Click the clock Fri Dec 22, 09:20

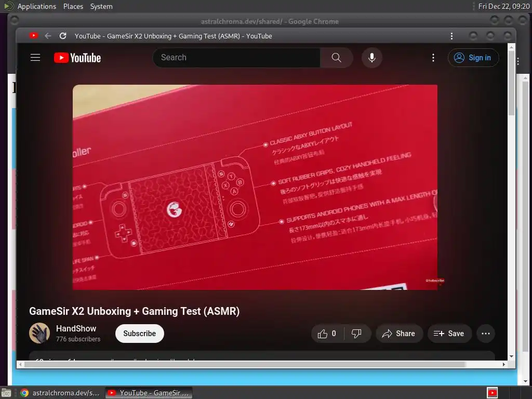pyautogui.click(x=503, y=6)
